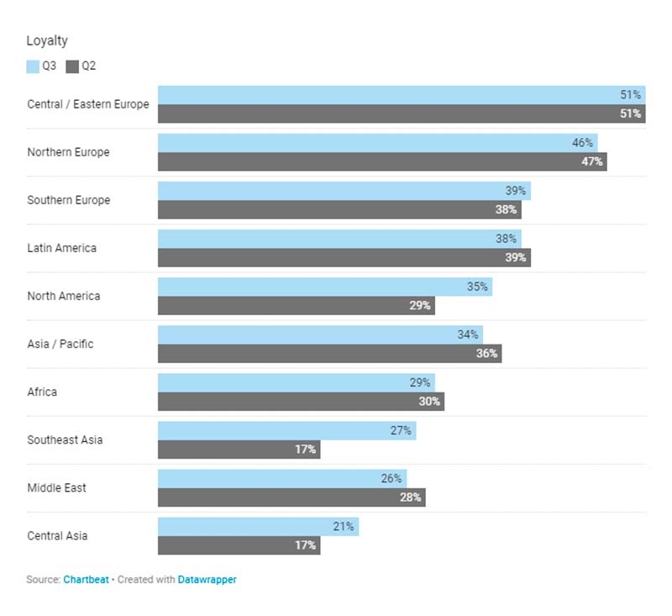Open the Chartbeat source link

87,579
